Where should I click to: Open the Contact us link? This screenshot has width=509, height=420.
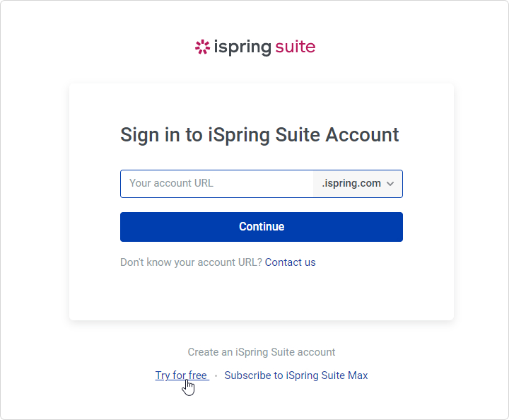tap(291, 262)
